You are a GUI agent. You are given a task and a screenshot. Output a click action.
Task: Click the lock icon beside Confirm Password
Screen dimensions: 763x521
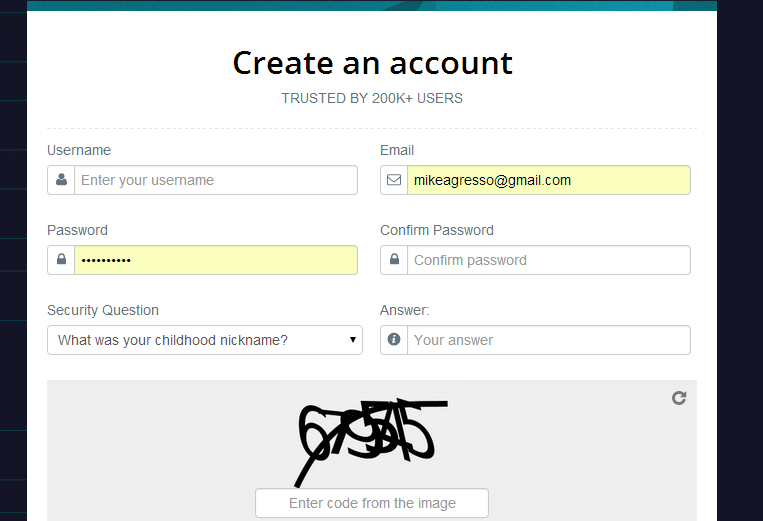point(394,260)
